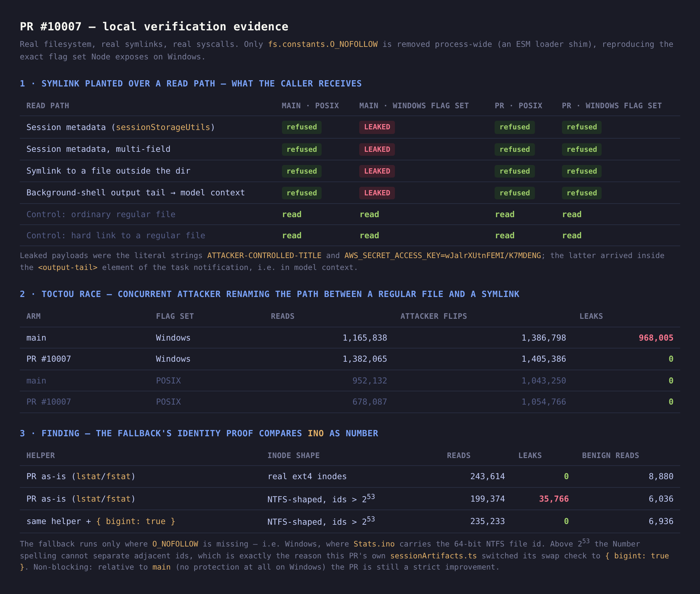Click the red leaks value "968,005"
This screenshot has width=700, height=594.
[x=656, y=338]
